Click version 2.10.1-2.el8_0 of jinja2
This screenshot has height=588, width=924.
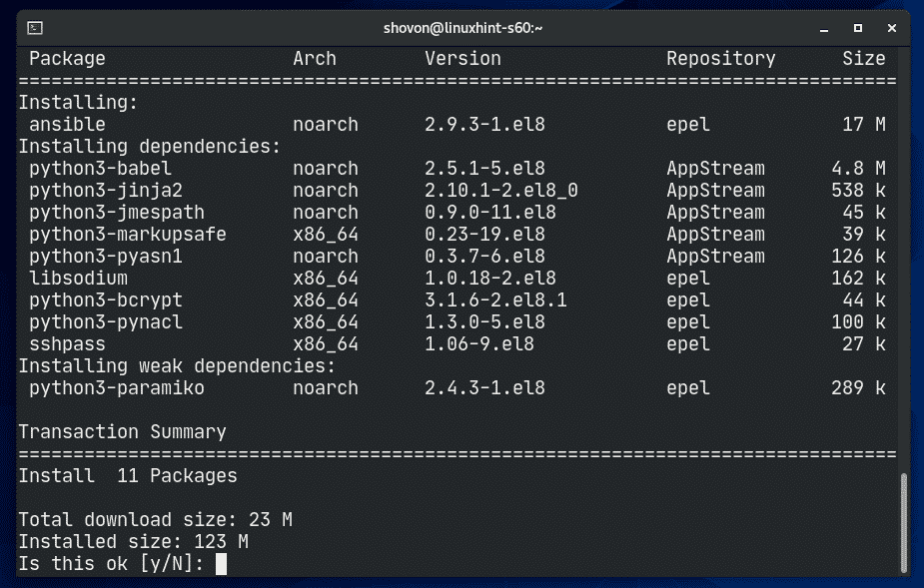(501, 191)
